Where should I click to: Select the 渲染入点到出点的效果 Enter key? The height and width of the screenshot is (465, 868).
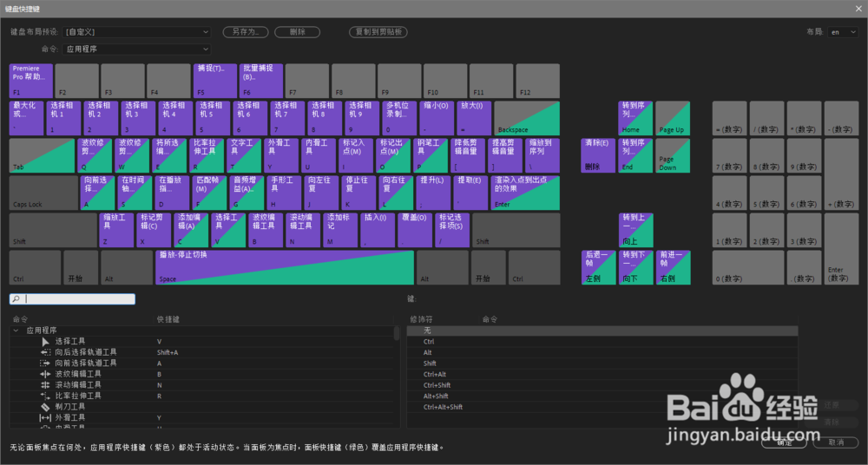click(525, 193)
